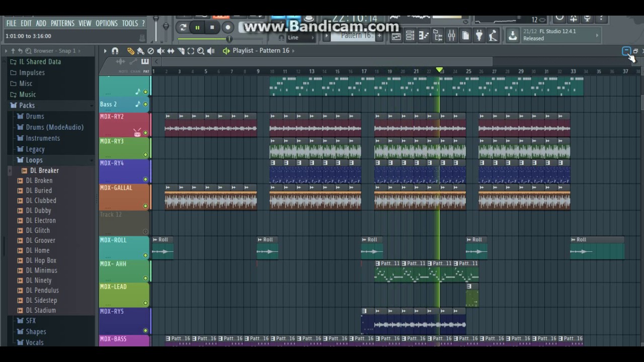
Task: Toggle the MDX-ROLL track mute light
Action: coord(146,255)
